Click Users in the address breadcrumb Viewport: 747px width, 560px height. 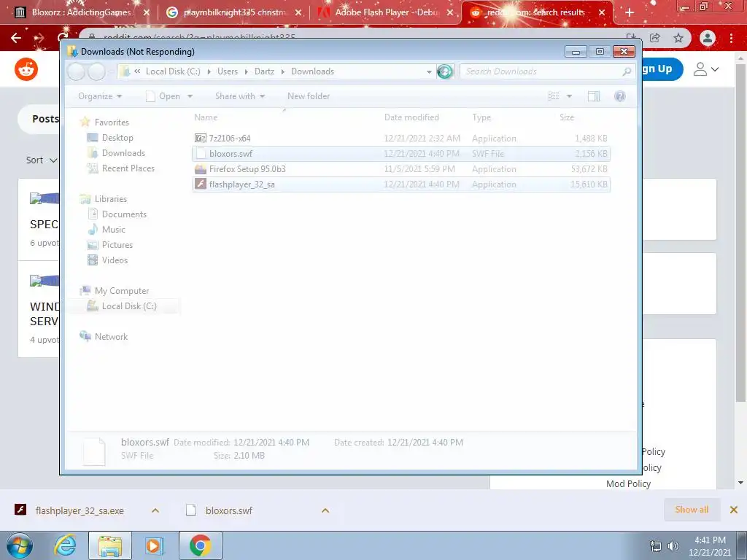click(x=228, y=71)
